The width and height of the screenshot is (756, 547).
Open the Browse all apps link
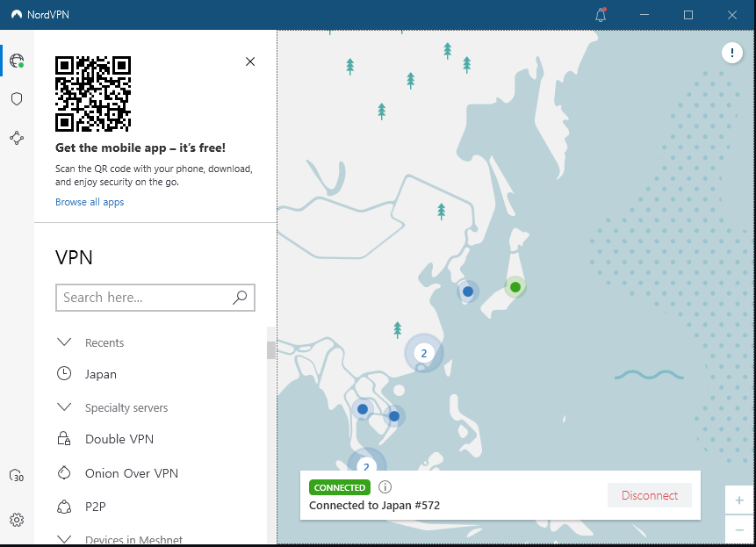[90, 202]
